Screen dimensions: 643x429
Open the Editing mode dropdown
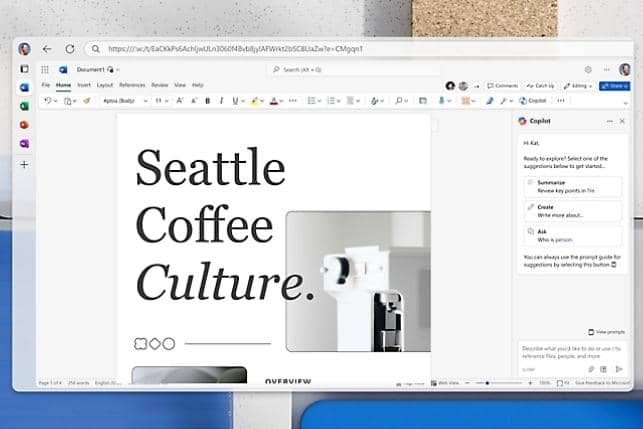tap(578, 86)
